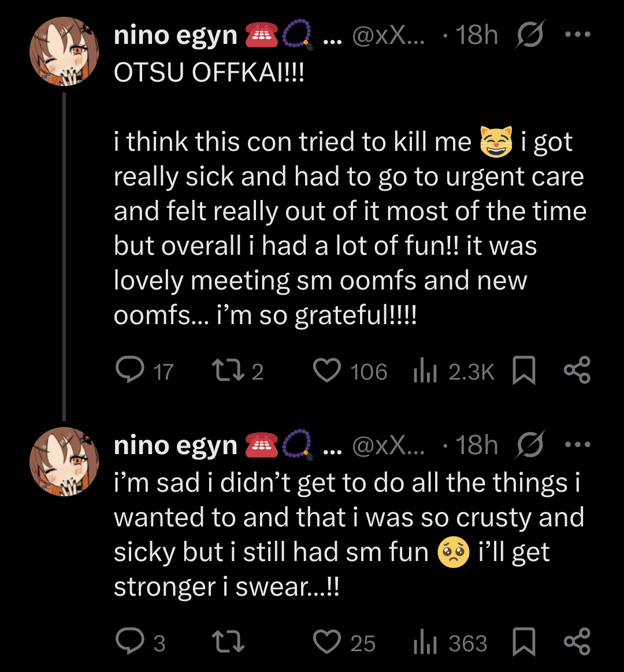Open nino egyn's avatar on first tweet
This screenshot has height=672, width=624.
pos(64,51)
